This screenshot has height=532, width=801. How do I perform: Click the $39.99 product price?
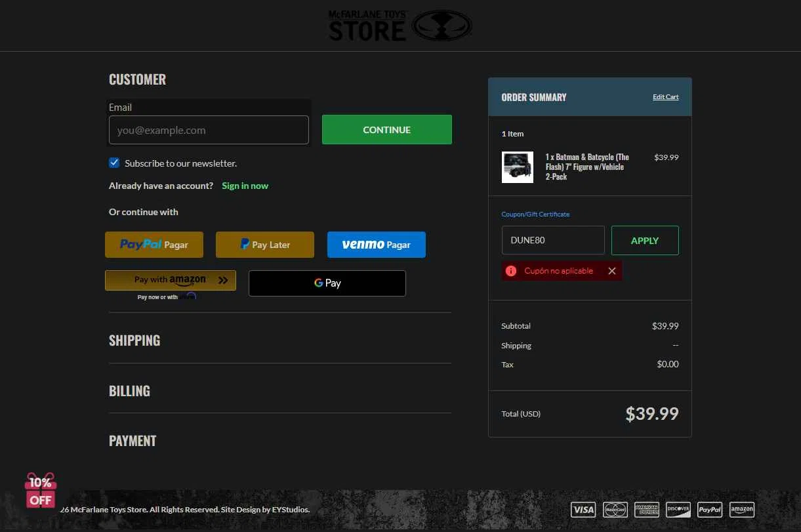(667, 157)
